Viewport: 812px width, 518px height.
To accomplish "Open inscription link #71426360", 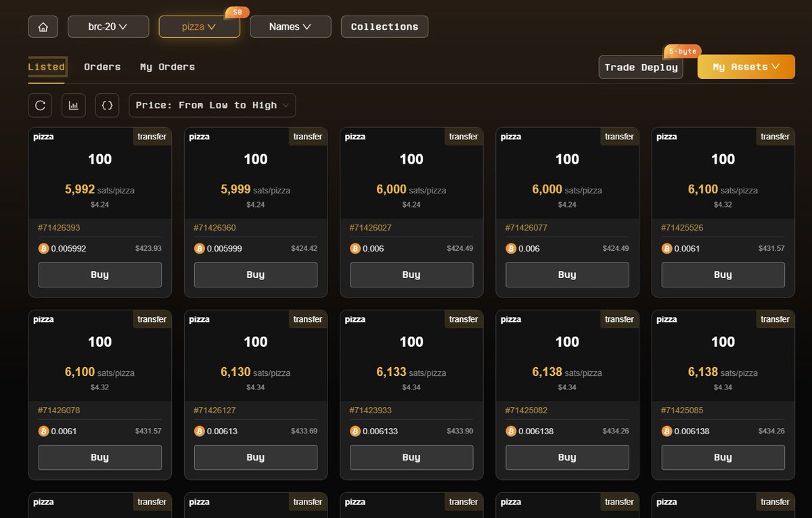I will point(215,228).
